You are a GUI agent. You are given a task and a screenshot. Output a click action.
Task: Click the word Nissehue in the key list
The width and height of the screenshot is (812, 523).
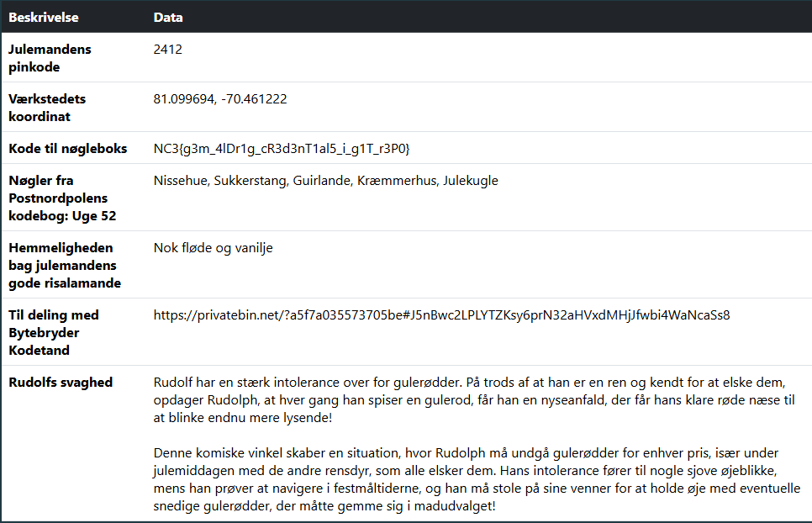tap(181, 181)
